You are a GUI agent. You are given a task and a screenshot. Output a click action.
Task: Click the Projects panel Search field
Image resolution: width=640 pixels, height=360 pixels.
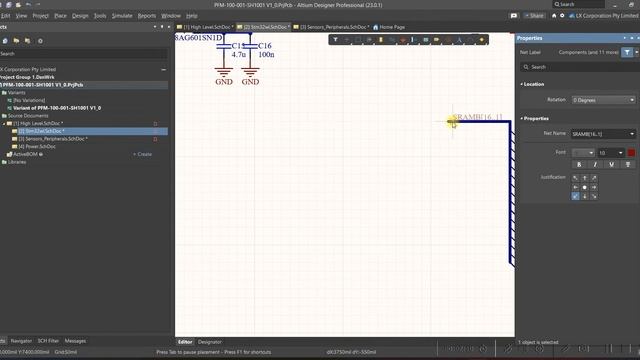(83, 53)
